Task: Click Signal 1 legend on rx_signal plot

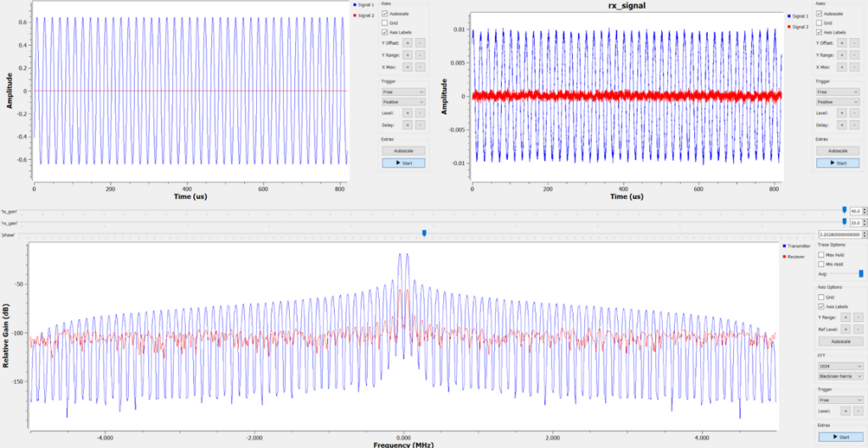Action: (x=797, y=17)
